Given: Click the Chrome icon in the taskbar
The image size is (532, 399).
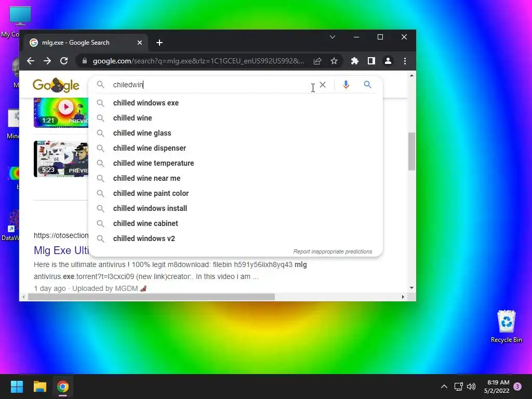Looking at the screenshot, I should (x=63, y=387).
